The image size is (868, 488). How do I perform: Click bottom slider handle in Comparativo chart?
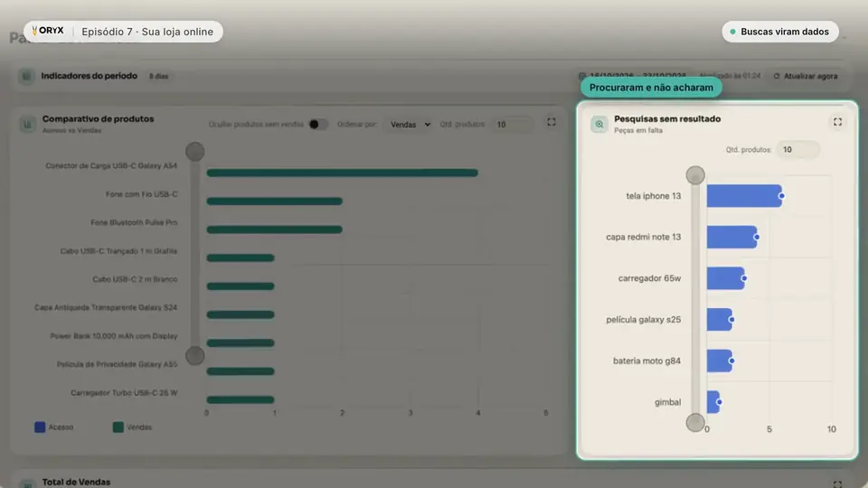(195, 356)
